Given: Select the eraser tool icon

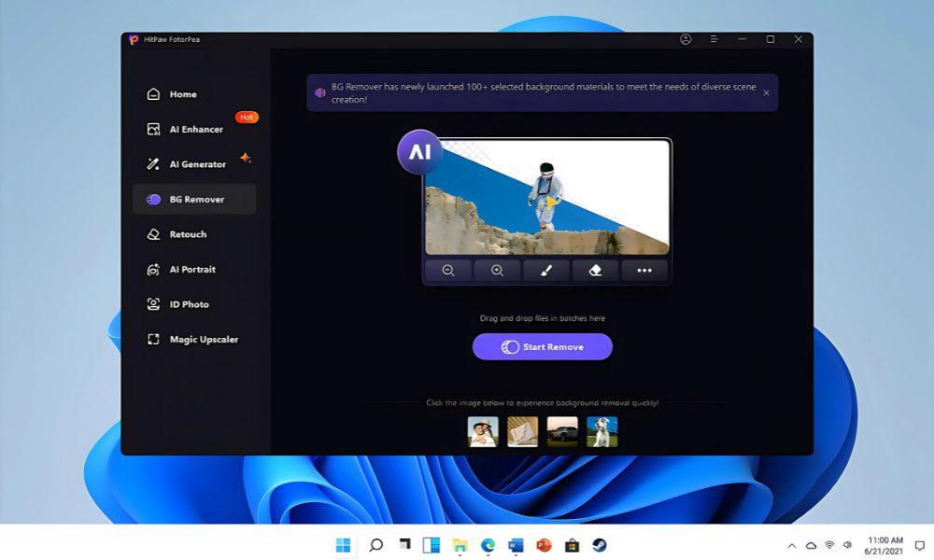Looking at the screenshot, I should (594, 271).
